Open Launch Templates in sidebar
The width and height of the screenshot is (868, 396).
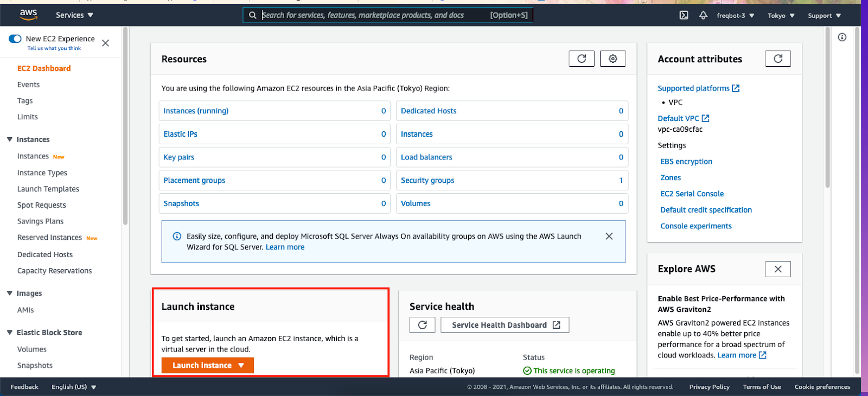tap(48, 189)
